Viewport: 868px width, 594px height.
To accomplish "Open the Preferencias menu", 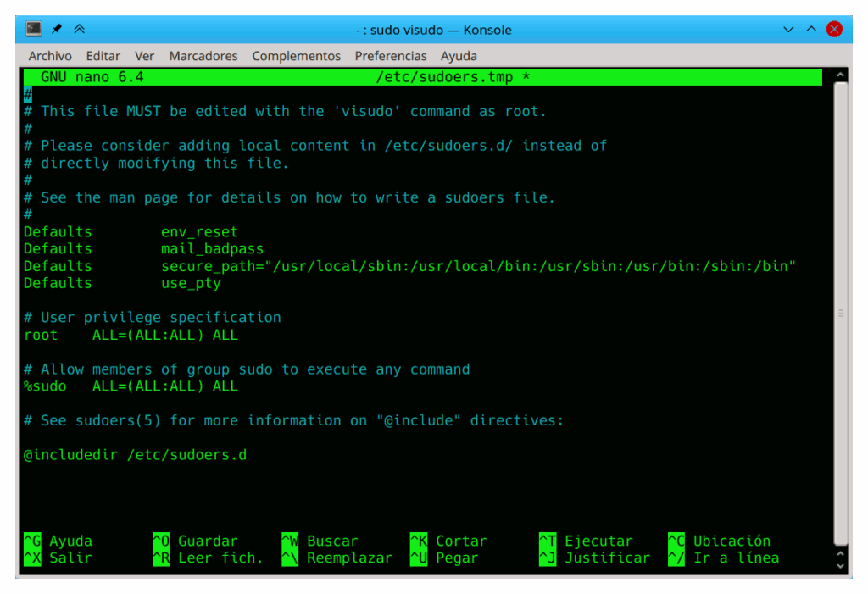I will [x=391, y=56].
